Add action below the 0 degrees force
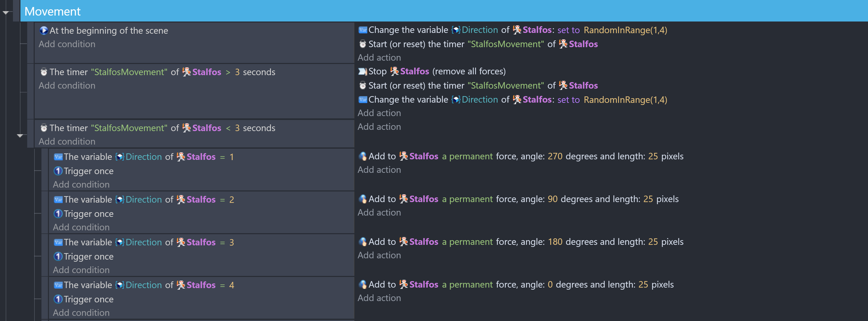Image resolution: width=868 pixels, height=321 pixels. point(379,298)
